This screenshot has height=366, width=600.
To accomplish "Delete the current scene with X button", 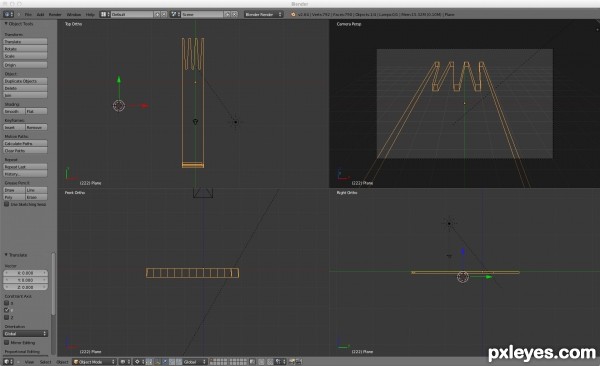I will (x=234, y=14).
